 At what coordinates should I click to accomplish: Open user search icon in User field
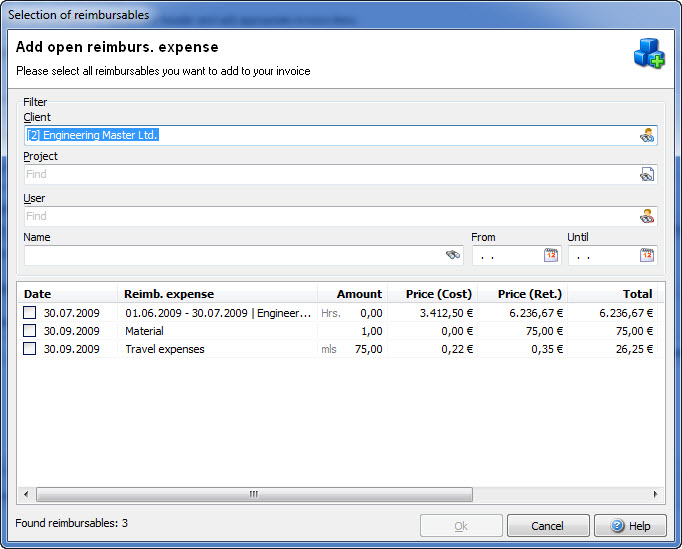(x=647, y=216)
